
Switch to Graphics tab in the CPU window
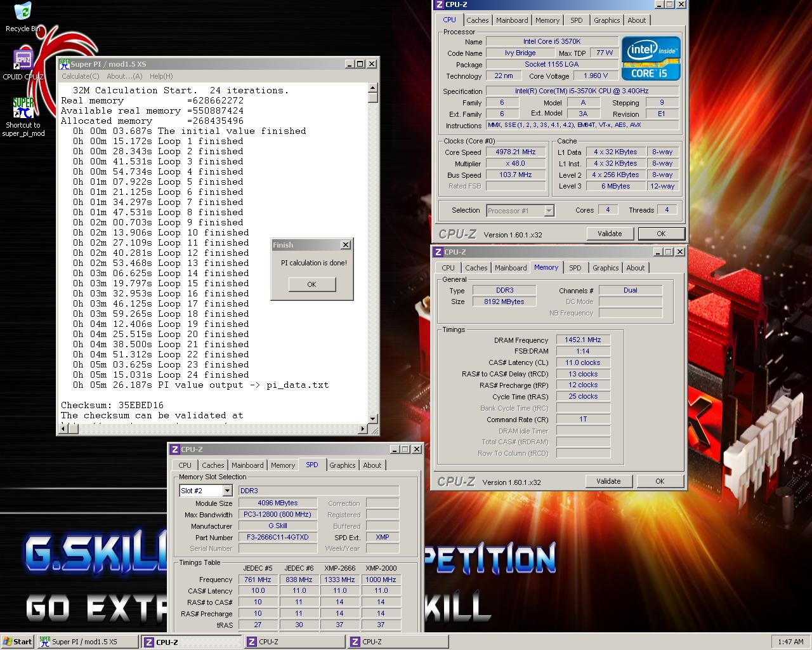coord(607,20)
